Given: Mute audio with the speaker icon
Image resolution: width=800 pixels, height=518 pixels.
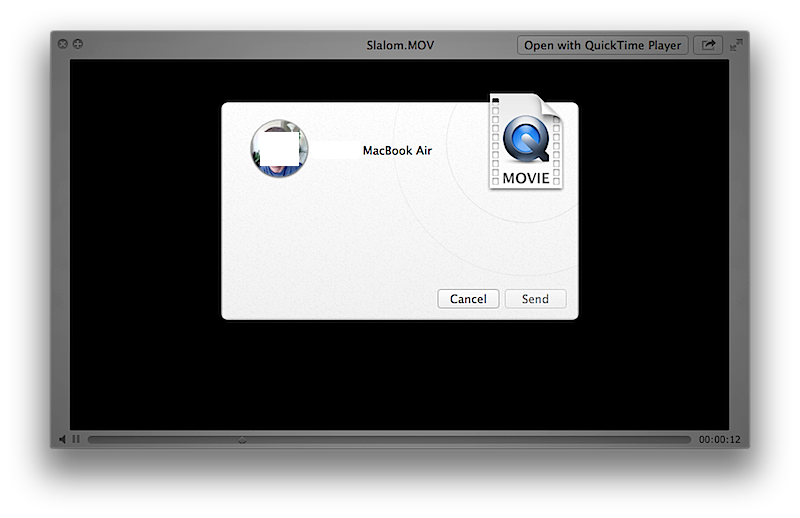Looking at the screenshot, I should coord(62,439).
